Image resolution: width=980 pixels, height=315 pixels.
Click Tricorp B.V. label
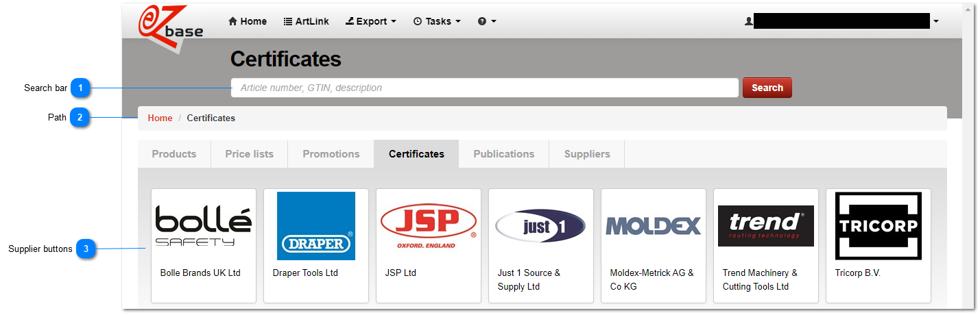pos(858,273)
